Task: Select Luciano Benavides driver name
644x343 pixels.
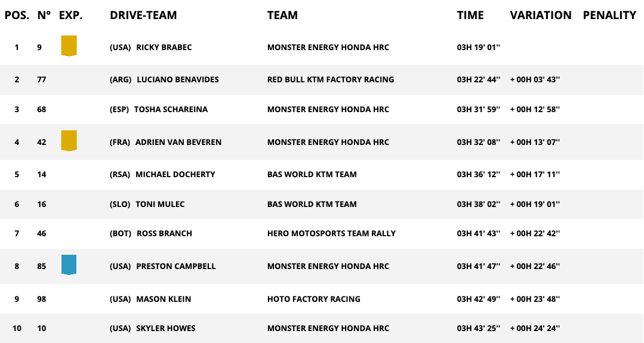Action: coord(178,79)
